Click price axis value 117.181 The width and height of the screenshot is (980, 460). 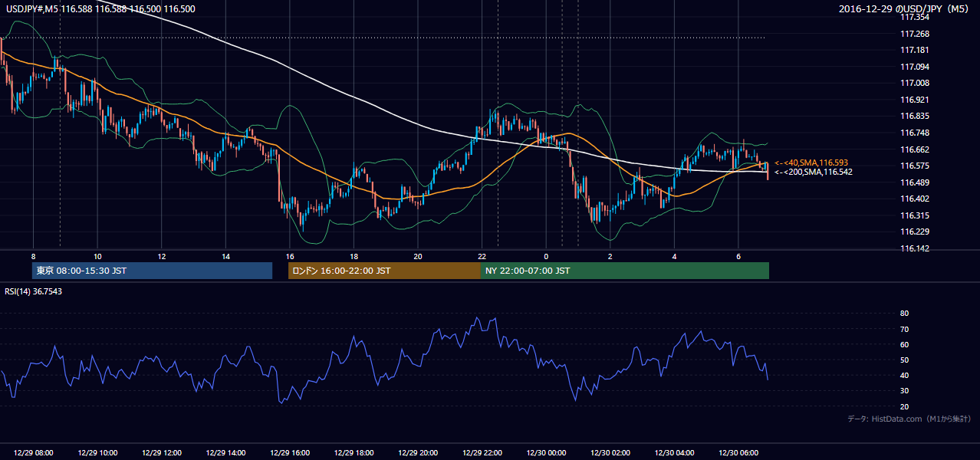[x=914, y=50]
